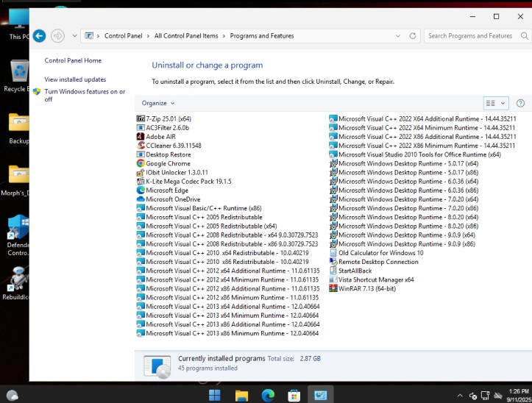Click the 7-Zip 25.01 program icon

[141, 118]
